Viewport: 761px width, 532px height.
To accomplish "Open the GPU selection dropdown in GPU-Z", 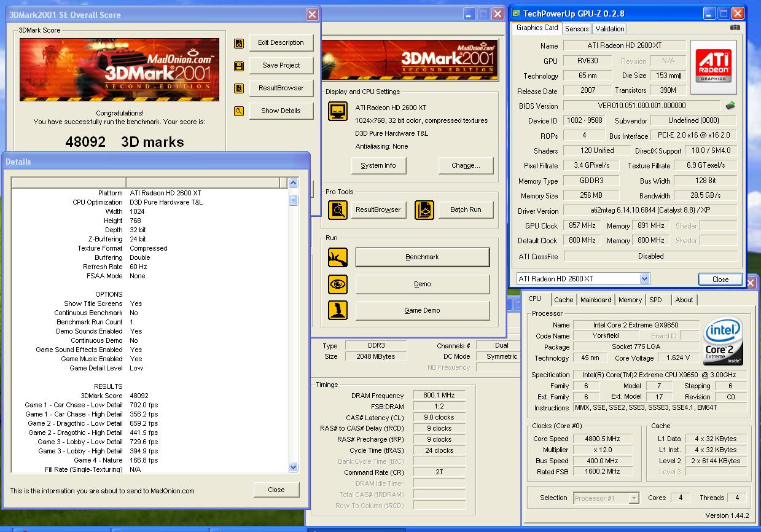I will [x=644, y=279].
